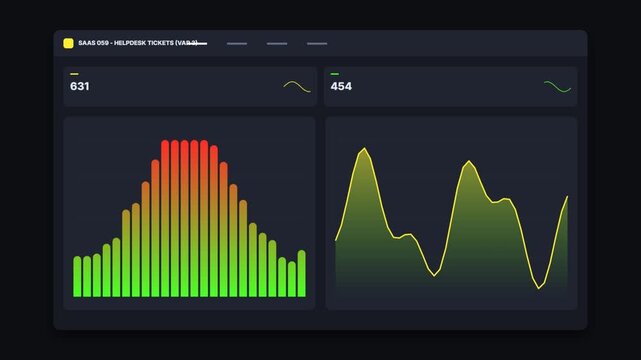Click the 454 metric value

pyautogui.click(x=341, y=86)
